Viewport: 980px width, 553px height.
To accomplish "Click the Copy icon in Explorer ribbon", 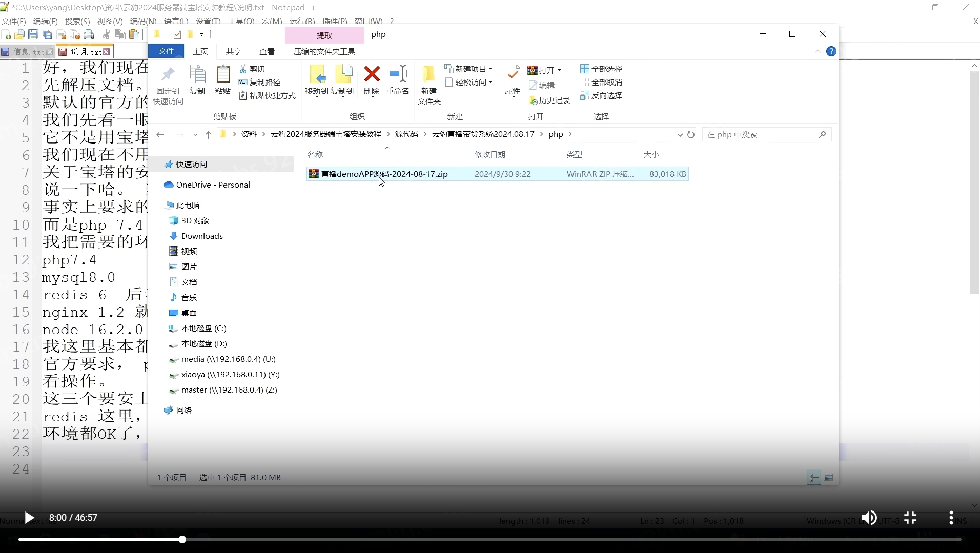I will pos(197,75).
